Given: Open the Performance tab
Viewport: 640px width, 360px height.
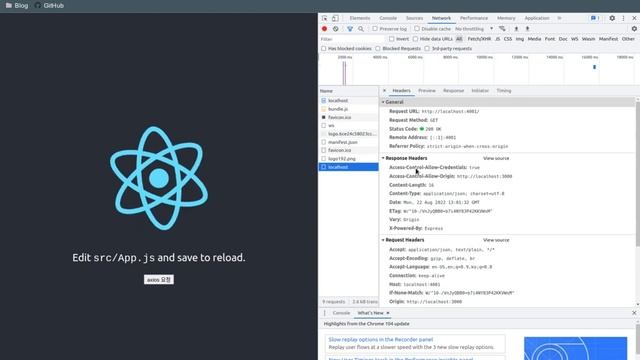Looking at the screenshot, I should (474, 18).
